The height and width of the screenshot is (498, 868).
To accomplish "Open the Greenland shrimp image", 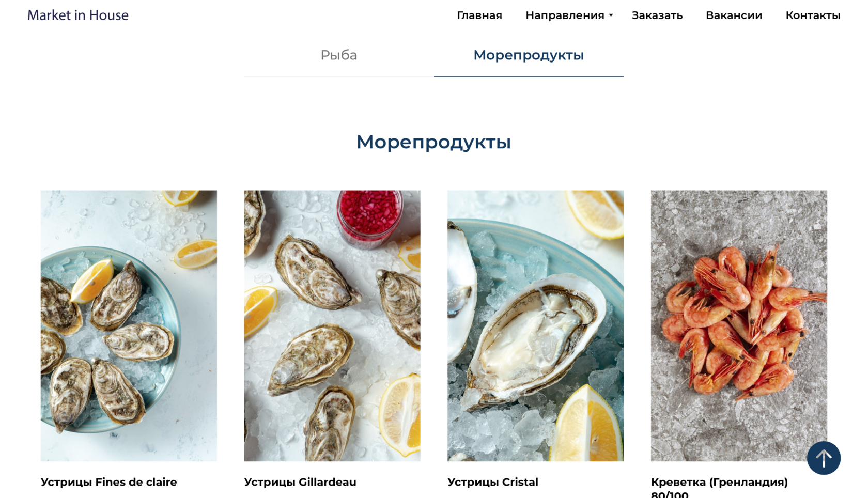I will (x=739, y=325).
